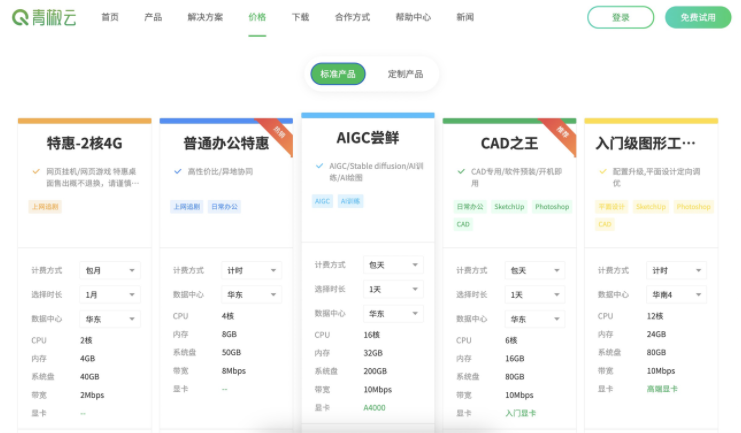
Task: Click the 入门级图形工 card title
Action: click(646, 143)
